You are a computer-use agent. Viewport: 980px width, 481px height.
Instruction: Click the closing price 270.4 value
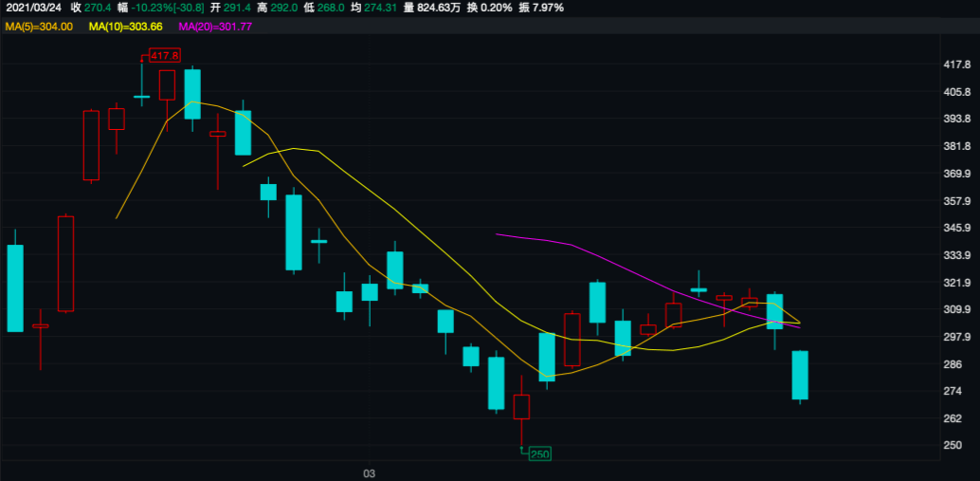[x=98, y=8]
